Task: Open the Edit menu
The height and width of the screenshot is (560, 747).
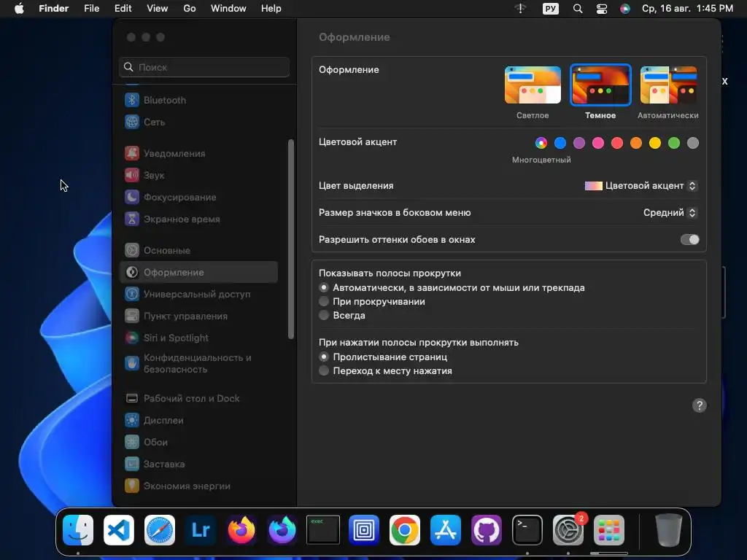Action: 123,9
